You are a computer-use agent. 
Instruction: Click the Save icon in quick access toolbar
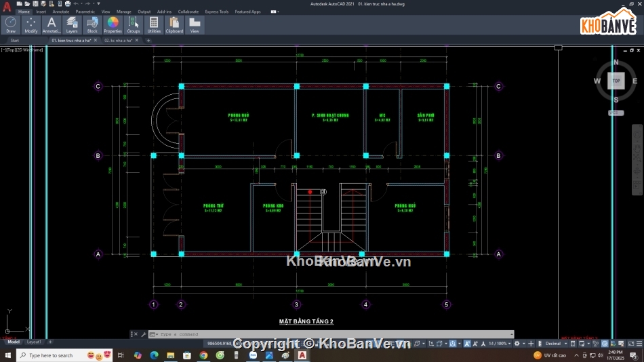[x=35, y=3]
